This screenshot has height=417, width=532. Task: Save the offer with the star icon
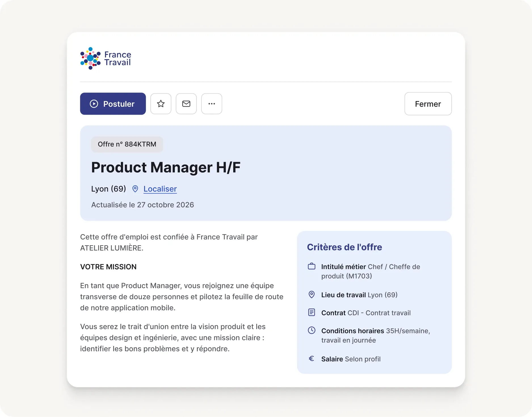coord(161,104)
